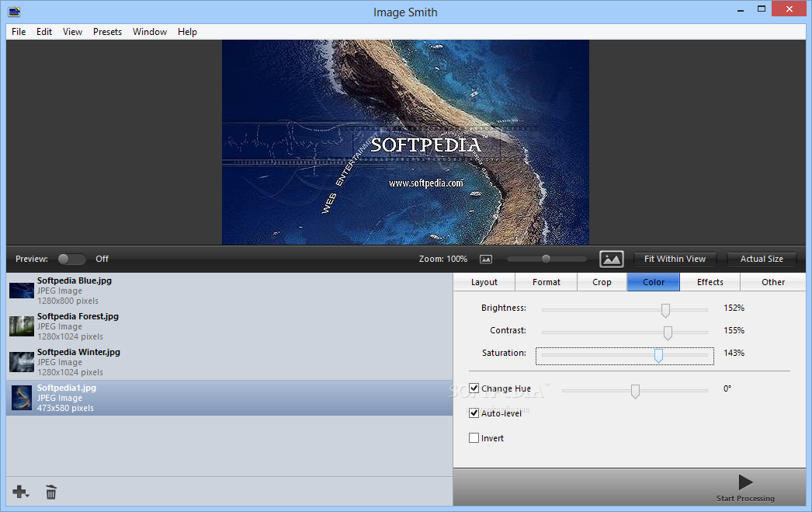This screenshot has height=512, width=812.
Task: Click the Zoom slider knob
Action: point(546,259)
